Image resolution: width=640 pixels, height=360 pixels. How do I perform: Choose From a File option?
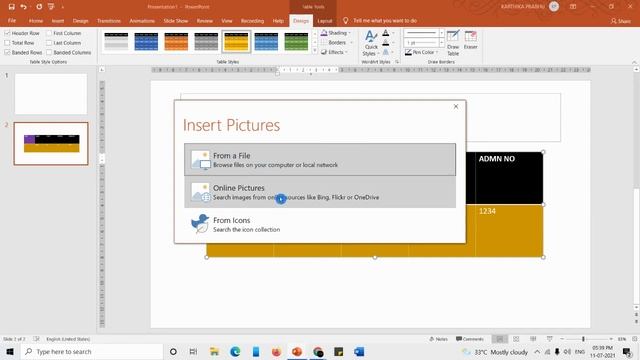320,160
